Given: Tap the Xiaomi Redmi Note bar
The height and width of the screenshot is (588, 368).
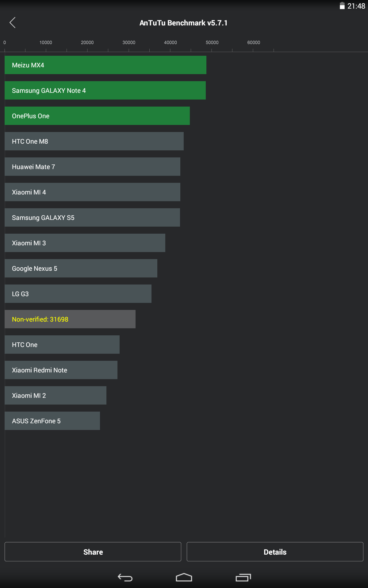Looking at the screenshot, I should (61, 370).
